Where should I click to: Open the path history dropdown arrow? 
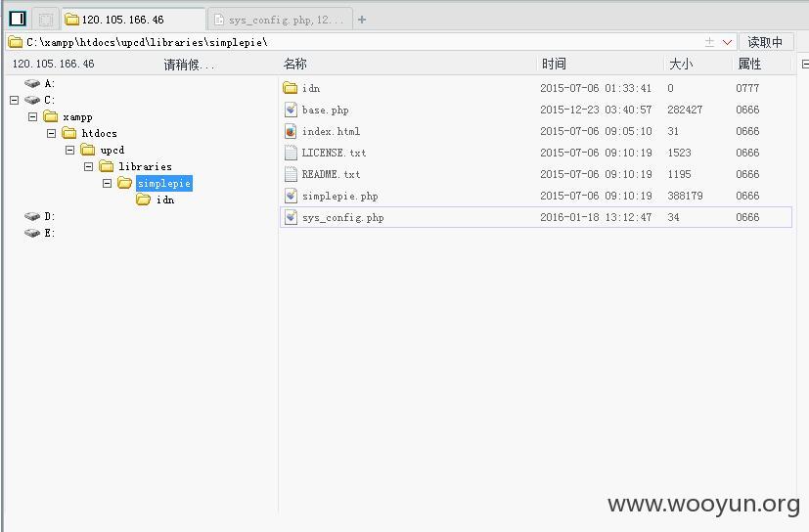728,42
